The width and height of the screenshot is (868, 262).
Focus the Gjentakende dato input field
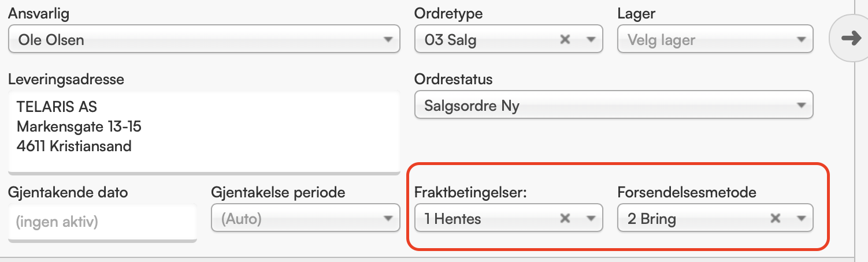[102, 221]
